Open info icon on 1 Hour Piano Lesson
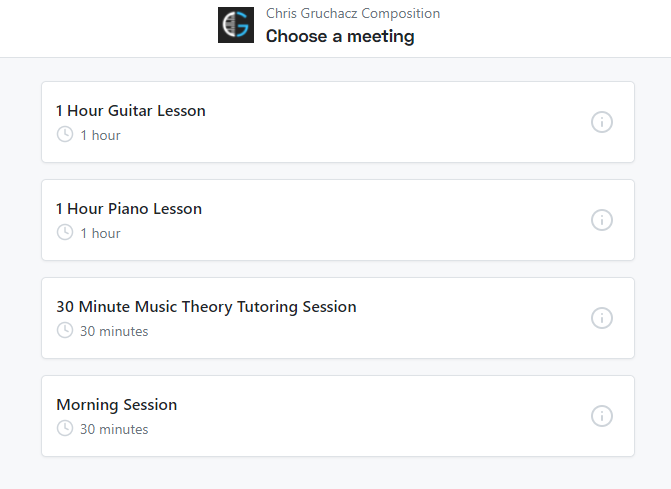The height and width of the screenshot is (489, 671). click(x=602, y=220)
